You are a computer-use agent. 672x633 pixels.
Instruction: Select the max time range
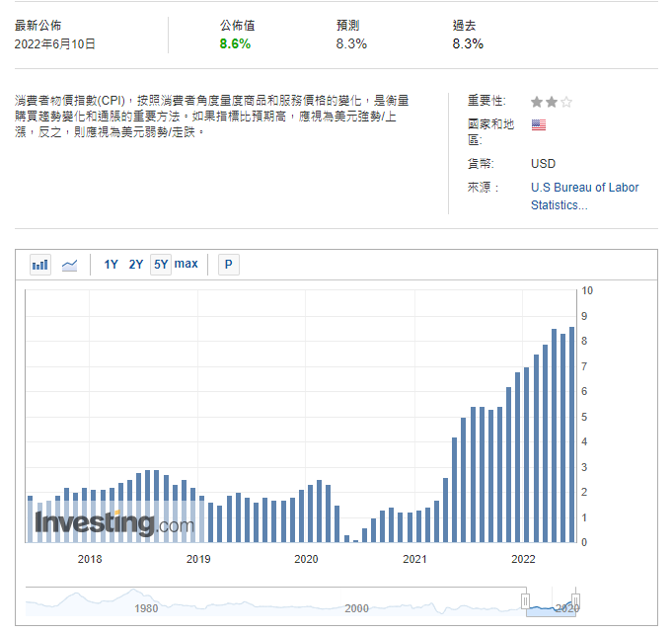186,264
